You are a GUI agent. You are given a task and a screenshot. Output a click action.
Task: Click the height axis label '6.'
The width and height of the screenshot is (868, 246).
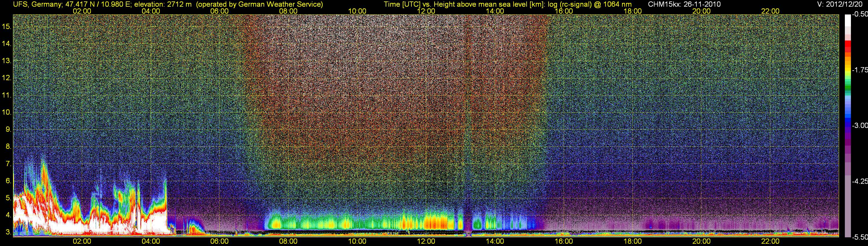pyautogui.click(x=8, y=181)
